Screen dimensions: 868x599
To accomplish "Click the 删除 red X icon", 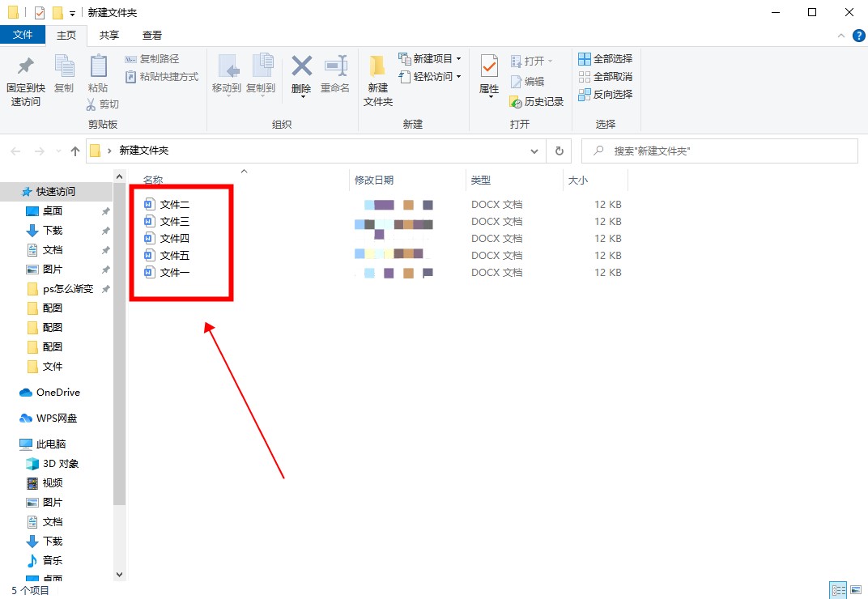I will [301, 66].
